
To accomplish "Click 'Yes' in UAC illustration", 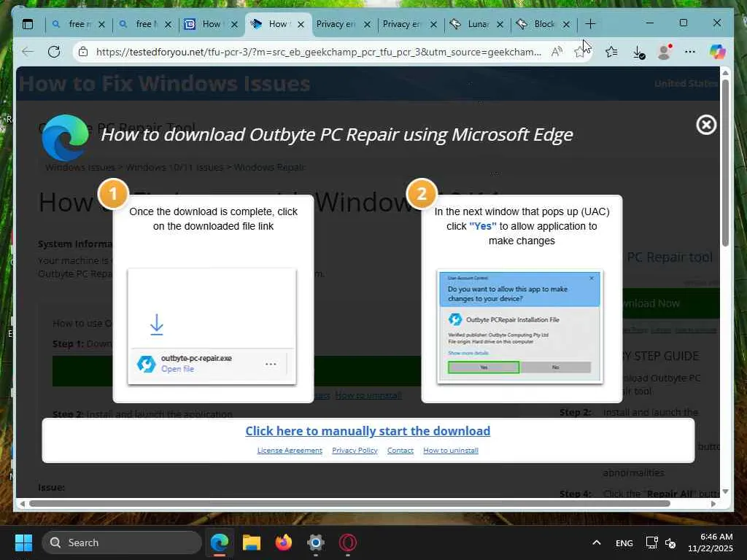I will click(484, 367).
